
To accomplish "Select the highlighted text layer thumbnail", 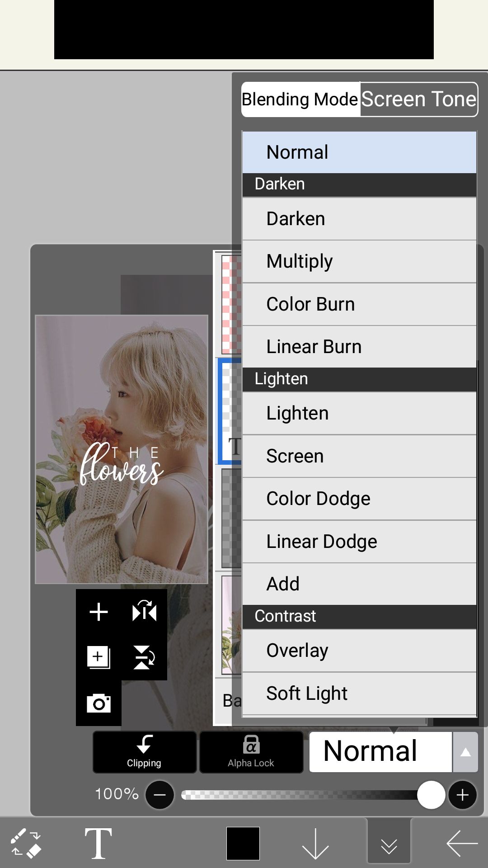I will [230, 411].
